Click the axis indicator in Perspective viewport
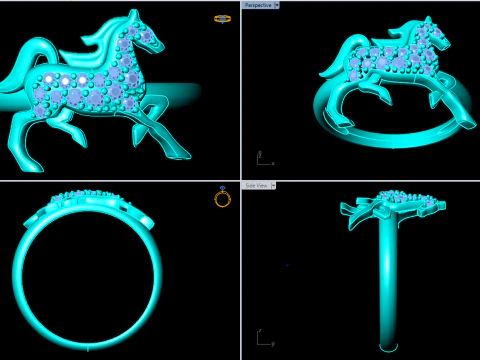Screen dimensions: 480x360 [265, 158]
